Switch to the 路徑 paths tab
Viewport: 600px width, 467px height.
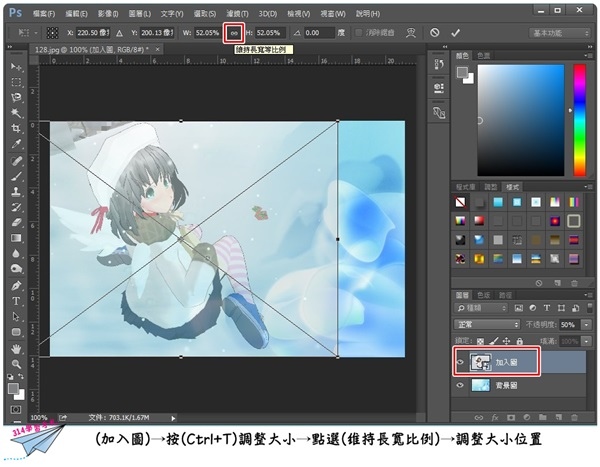point(505,295)
